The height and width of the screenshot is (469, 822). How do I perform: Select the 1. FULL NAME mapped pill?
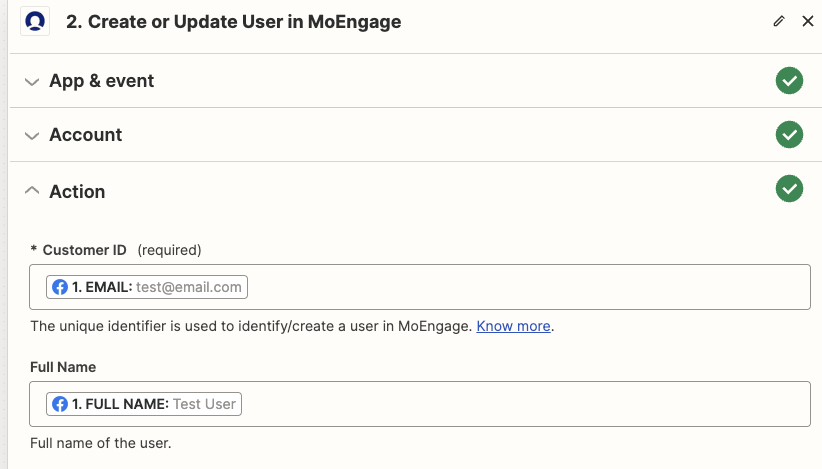pyautogui.click(x=144, y=404)
